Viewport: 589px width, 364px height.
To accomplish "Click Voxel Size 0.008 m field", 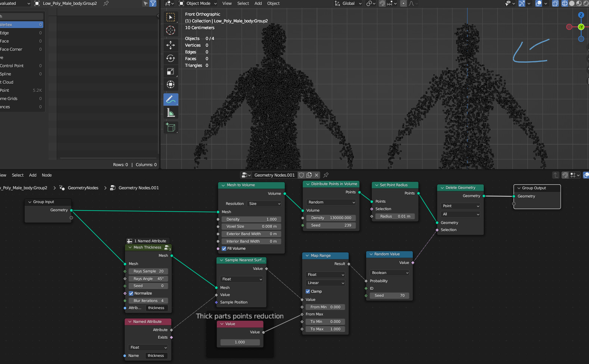I will 251,227.
